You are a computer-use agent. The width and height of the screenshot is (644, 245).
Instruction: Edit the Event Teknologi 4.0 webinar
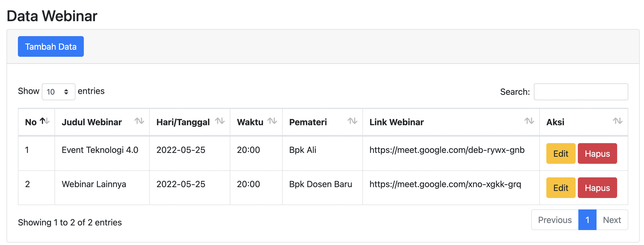tap(560, 153)
